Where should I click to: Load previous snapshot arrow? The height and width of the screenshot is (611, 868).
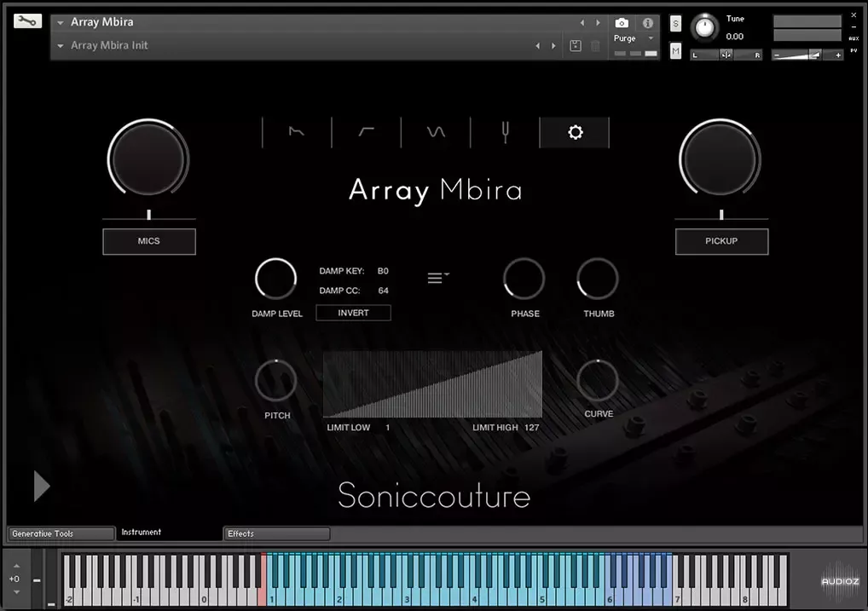537,46
